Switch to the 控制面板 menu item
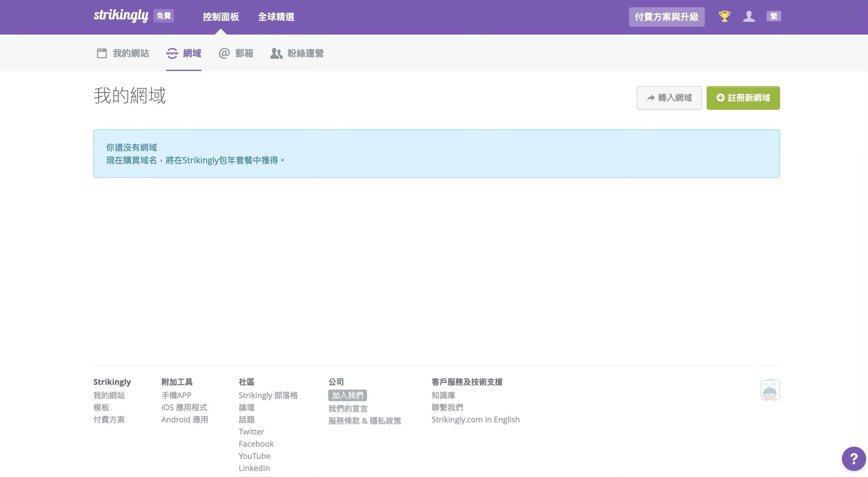 pyautogui.click(x=221, y=17)
